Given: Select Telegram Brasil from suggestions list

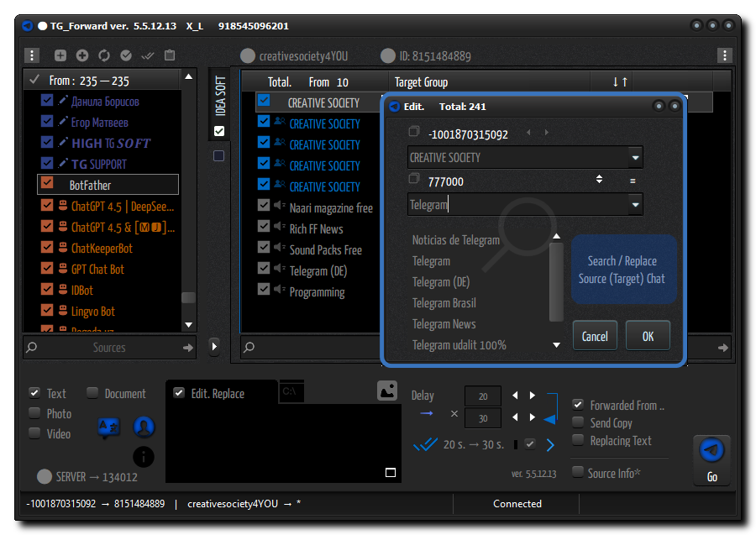Looking at the screenshot, I should click(x=444, y=303).
